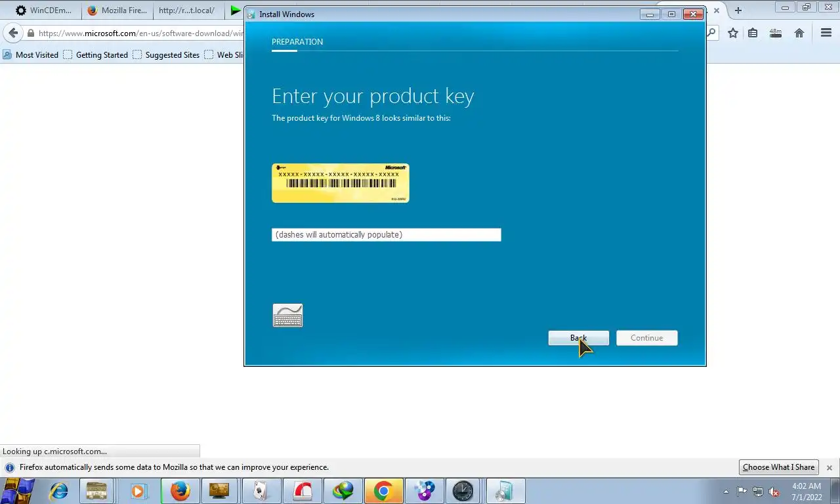Select the PREPARATION tab heading
840x504 pixels.
pyautogui.click(x=297, y=42)
